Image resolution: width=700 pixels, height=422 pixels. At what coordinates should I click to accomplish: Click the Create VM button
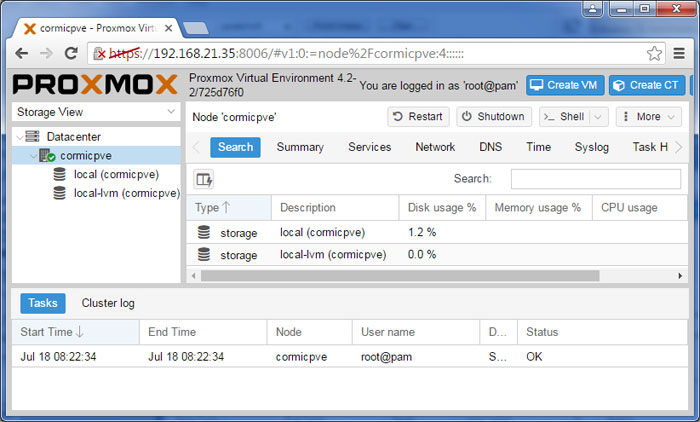point(565,85)
